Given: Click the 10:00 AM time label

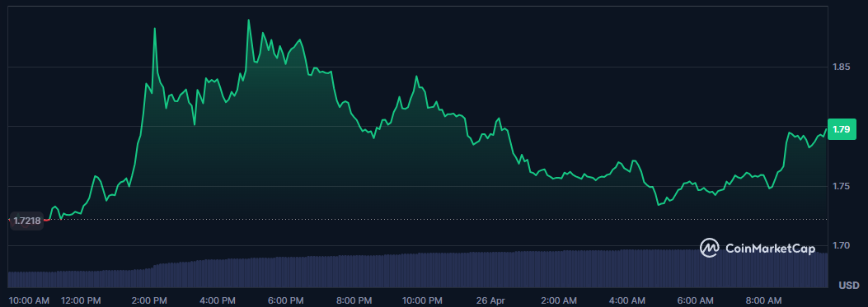Looking at the screenshot, I should [29, 301].
